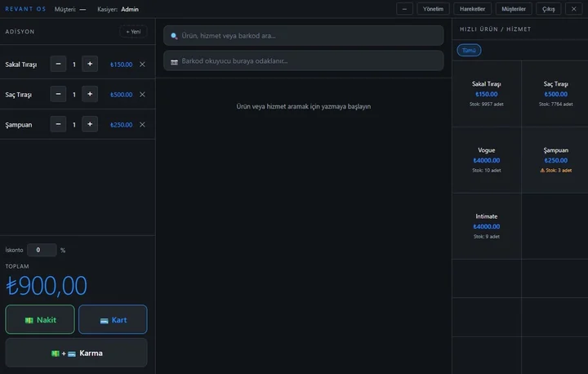588x374 pixels.
Task: Click the Müşteri customer field in header
Action: click(70, 9)
